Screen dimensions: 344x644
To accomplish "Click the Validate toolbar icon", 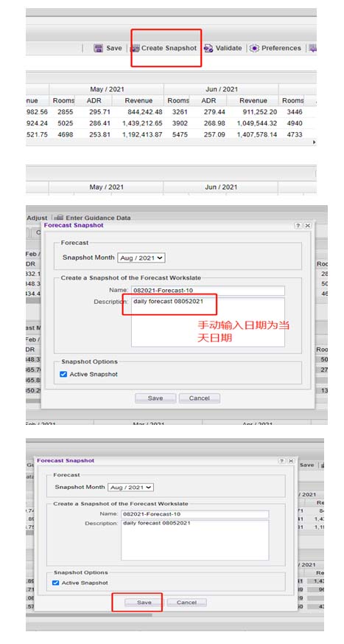I will (x=208, y=48).
